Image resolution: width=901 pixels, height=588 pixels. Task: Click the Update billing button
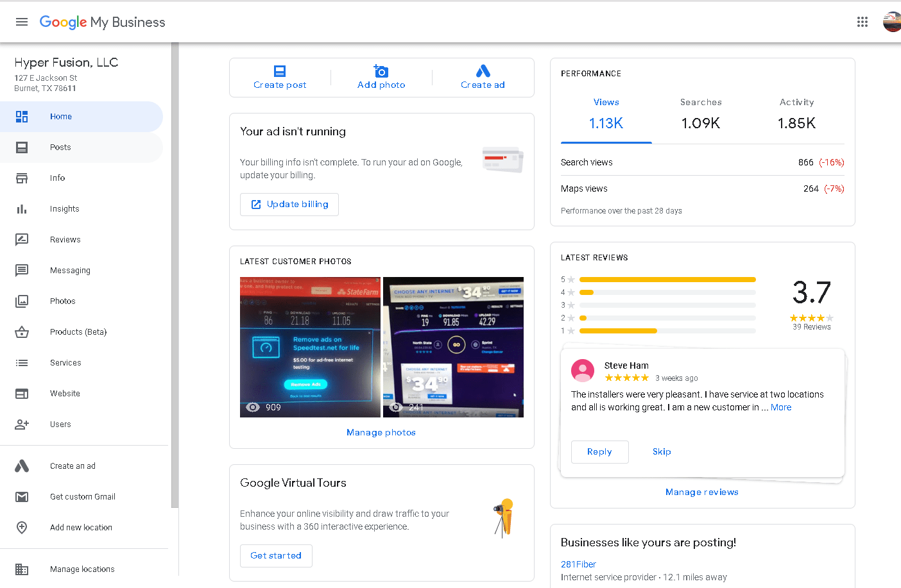pos(289,205)
